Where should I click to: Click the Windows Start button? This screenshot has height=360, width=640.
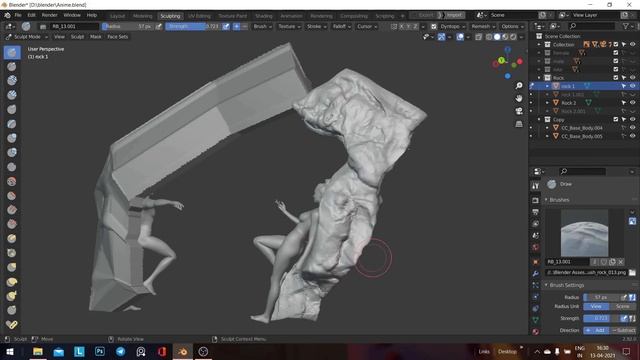(x=9, y=351)
